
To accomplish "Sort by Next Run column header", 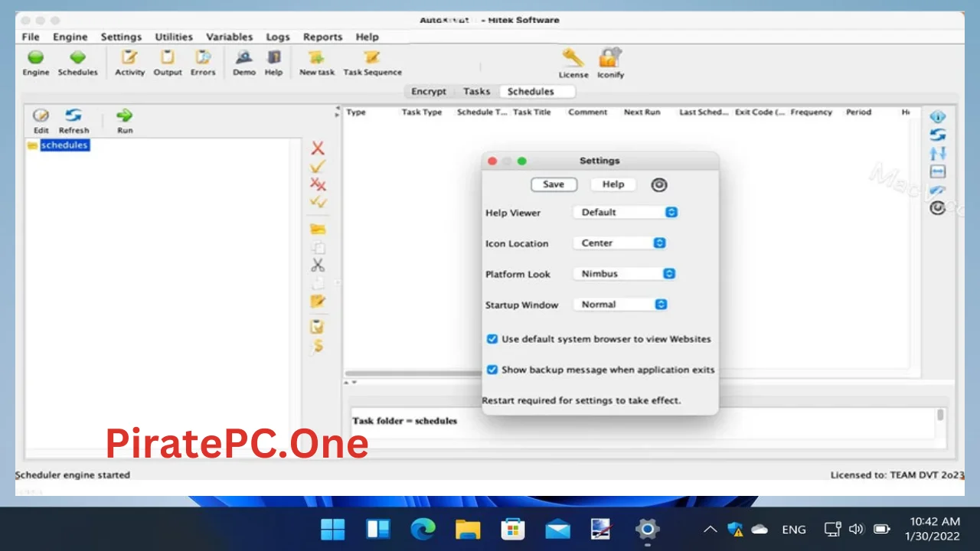I will click(642, 112).
